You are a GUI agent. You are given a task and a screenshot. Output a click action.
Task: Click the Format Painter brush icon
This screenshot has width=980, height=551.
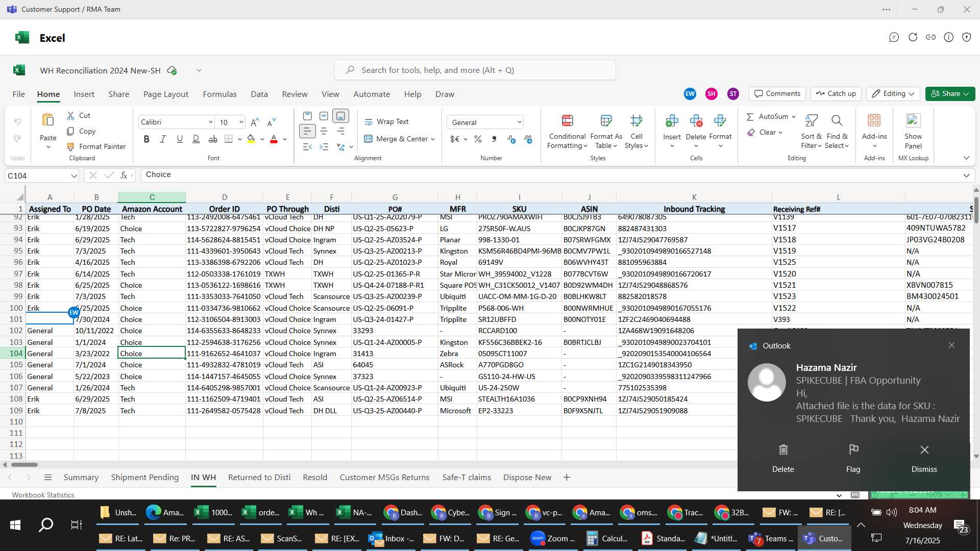(70, 147)
